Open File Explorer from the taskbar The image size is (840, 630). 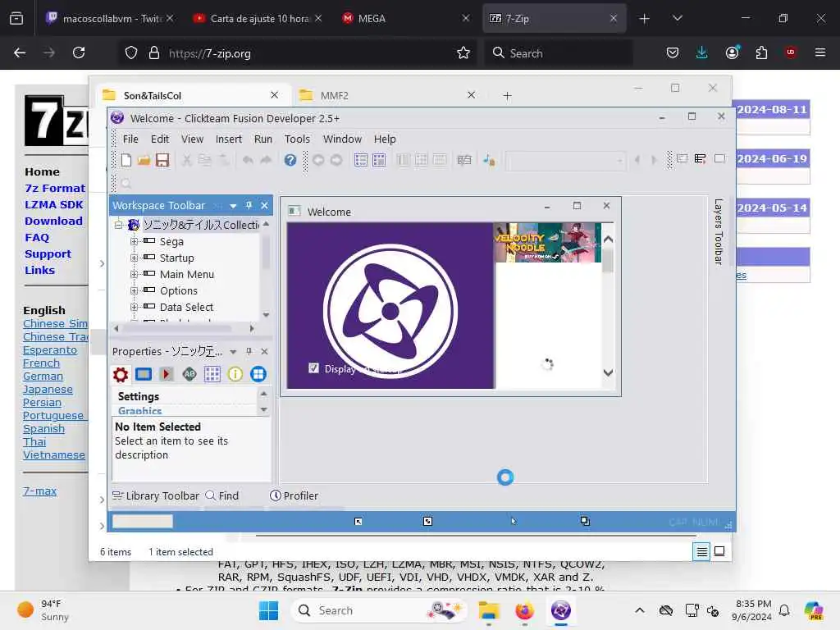click(x=489, y=610)
